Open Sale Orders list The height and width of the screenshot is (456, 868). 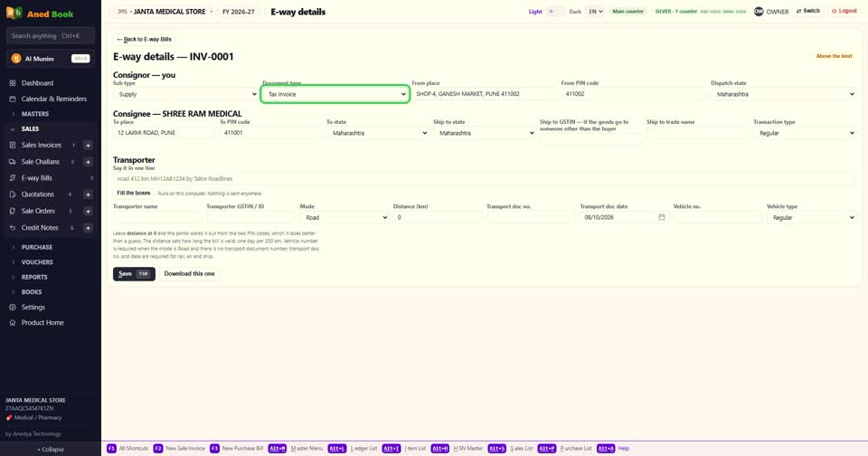point(38,211)
